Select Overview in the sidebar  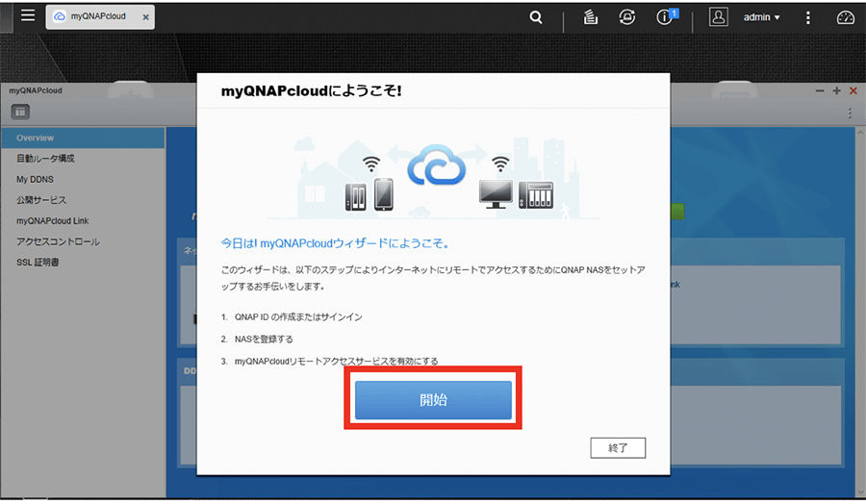(83, 138)
